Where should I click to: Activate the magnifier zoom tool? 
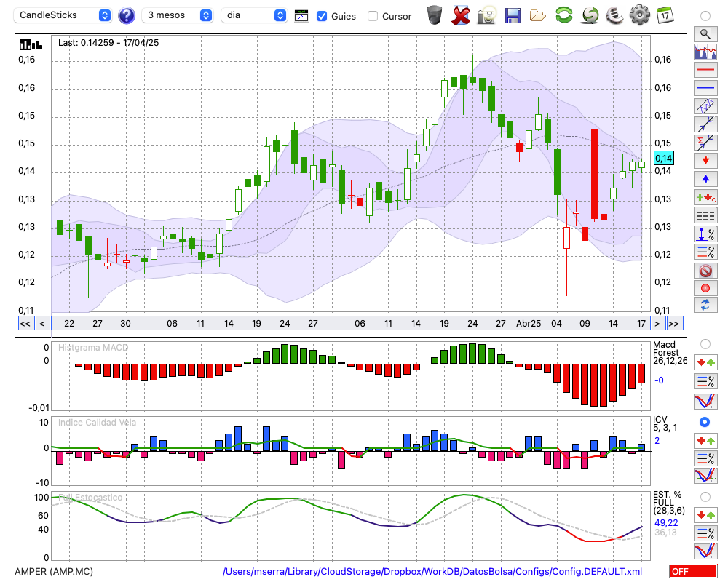click(x=705, y=34)
